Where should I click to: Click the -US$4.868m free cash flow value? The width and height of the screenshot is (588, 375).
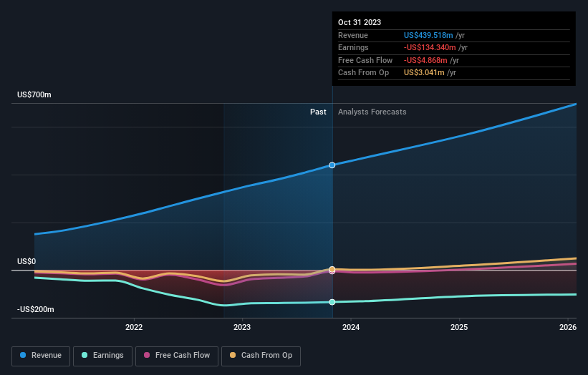point(425,60)
